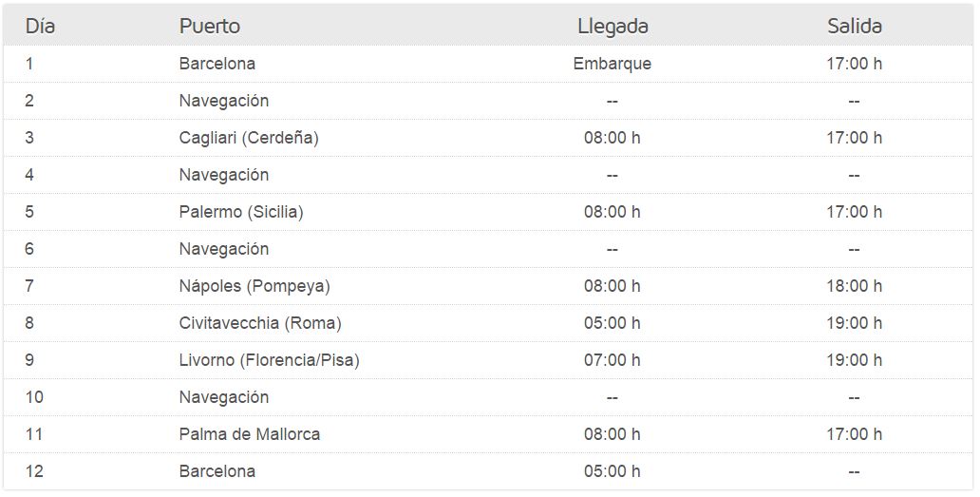Click Palma de Mallorca port entry
The image size is (980, 497).
coord(250,434)
